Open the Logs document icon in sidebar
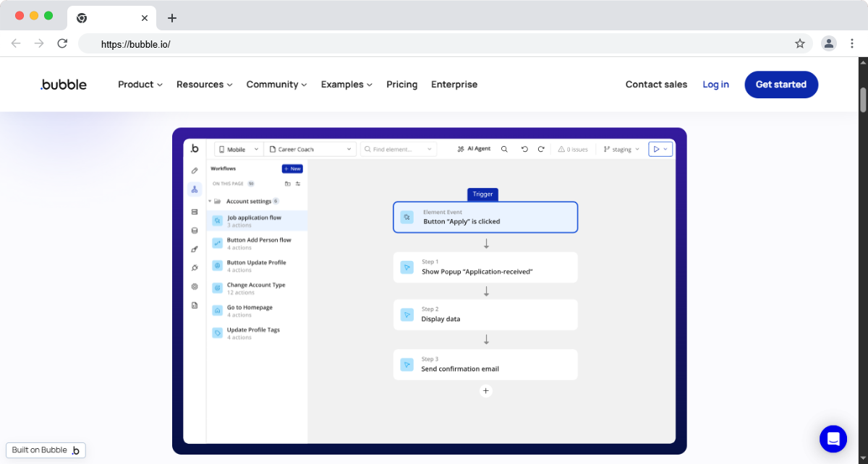868x464 pixels. [x=195, y=306]
